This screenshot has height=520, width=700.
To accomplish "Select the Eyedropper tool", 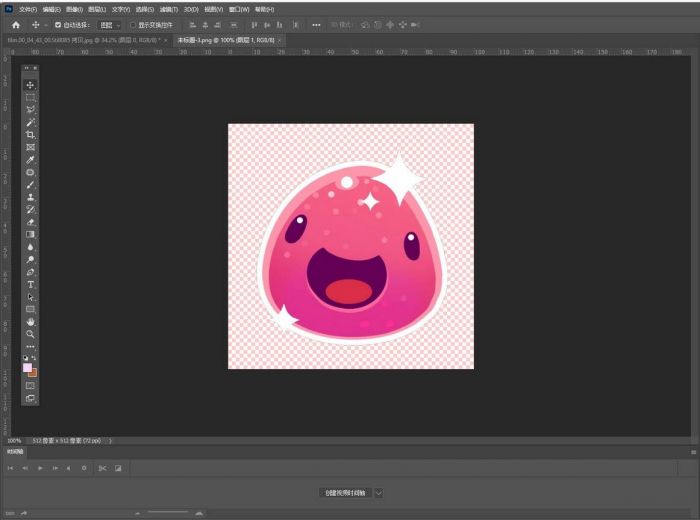I will tap(30, 160).
